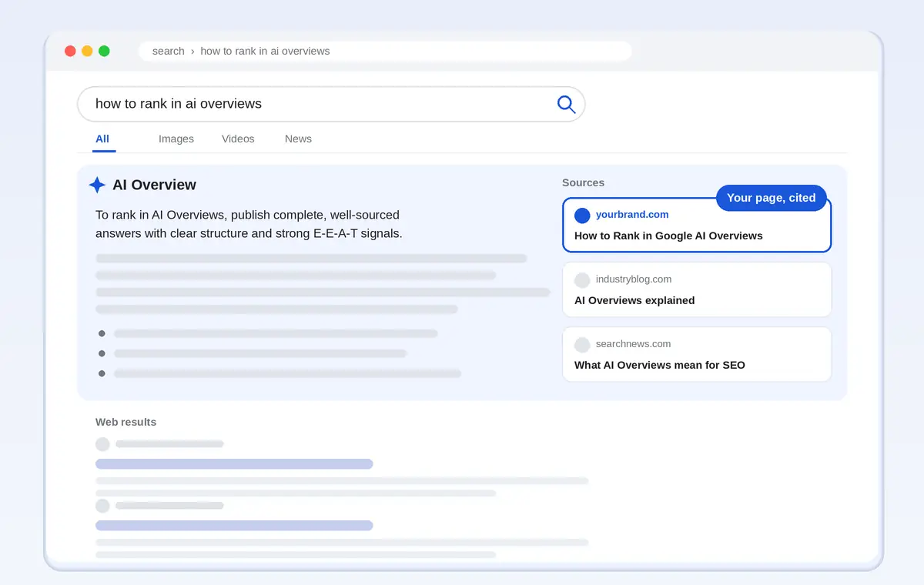Click the AI Overview heading
This screenshot has width=924, height=585.
[154, 185]
